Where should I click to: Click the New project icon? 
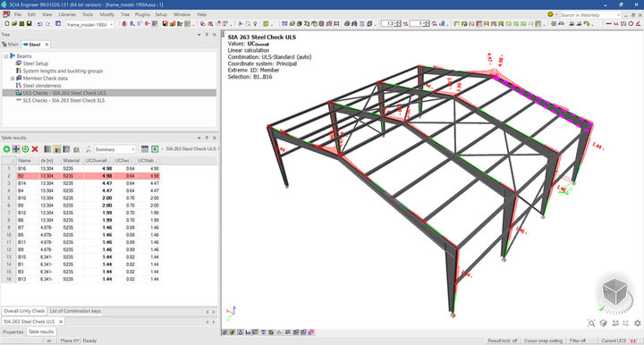[x=7, y=24]
